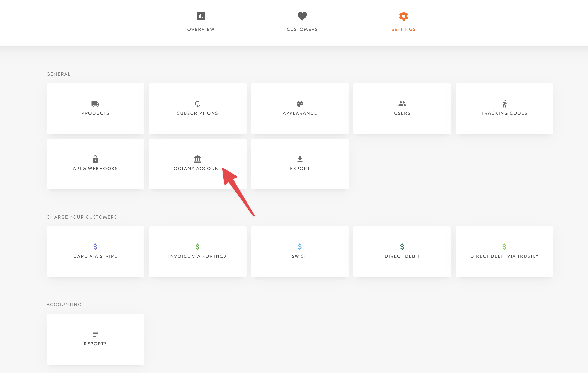Open the Subscriptions refresh icon
This screenshot has width=588, height=373.
tap(197, 104)
